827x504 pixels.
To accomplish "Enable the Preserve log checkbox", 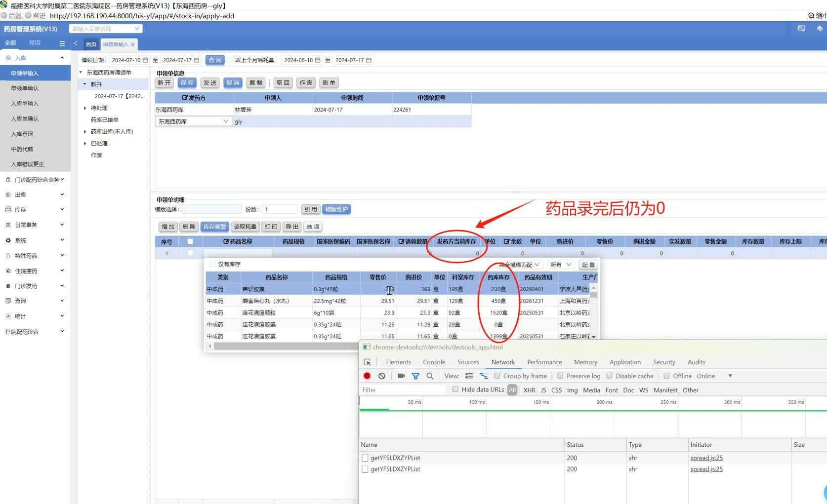I will pos(560,376).
